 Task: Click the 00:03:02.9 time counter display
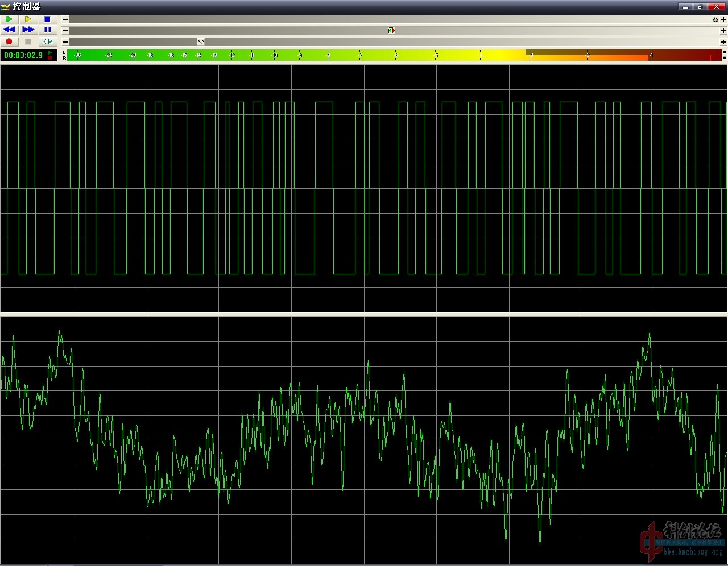pyautogui.click(x=23, y=55)
